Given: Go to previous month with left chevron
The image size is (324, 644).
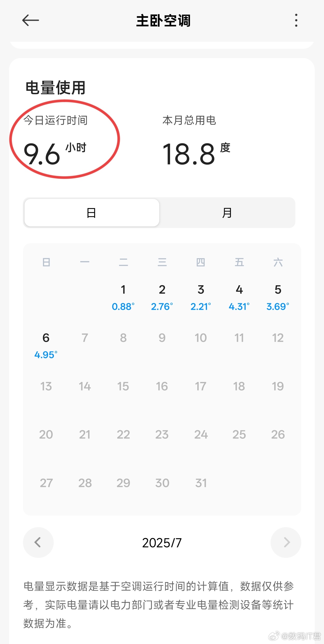Looking at the screenshot, I should [38, 542].
